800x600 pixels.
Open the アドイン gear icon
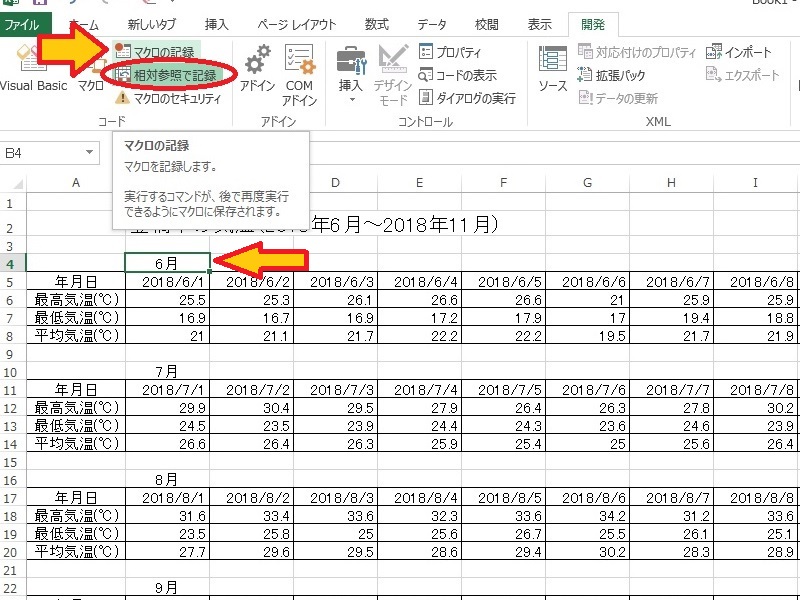[257, 70]
